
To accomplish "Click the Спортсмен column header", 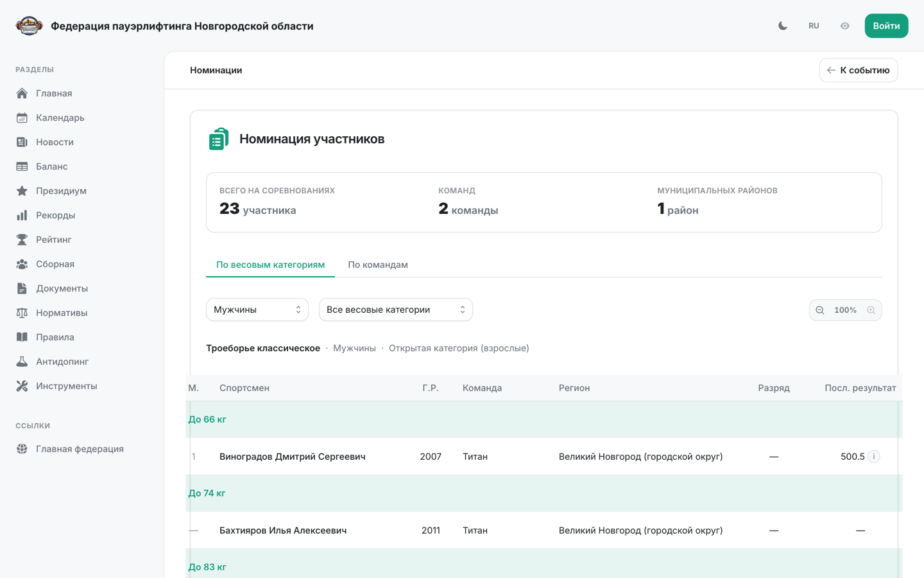I will click(x=244, y=388).
